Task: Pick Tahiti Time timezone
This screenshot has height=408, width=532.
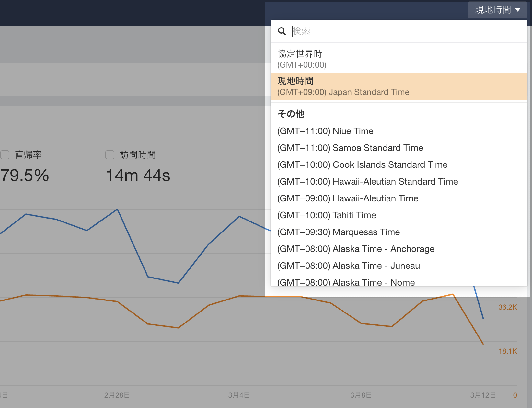Action: click(x=327, y=215)
